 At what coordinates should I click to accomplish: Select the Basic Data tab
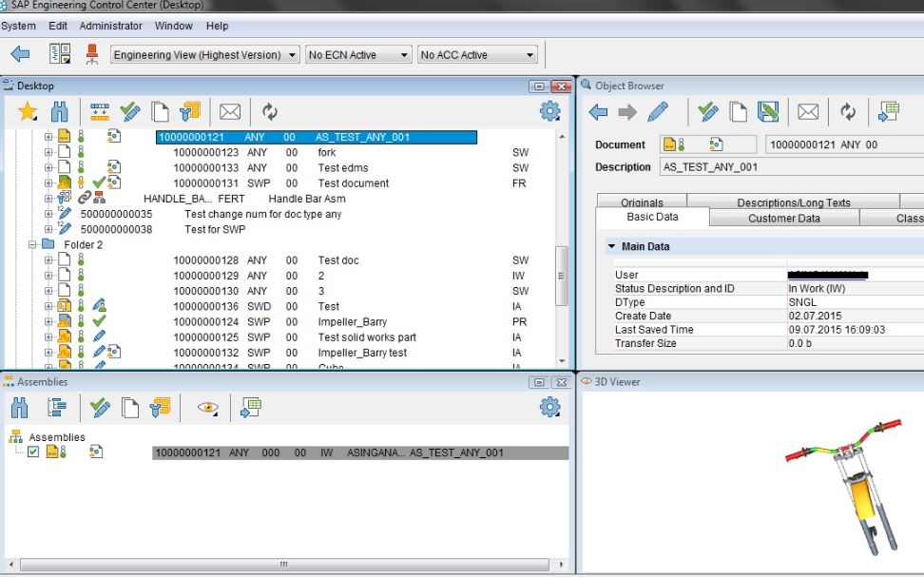(652, 217)
